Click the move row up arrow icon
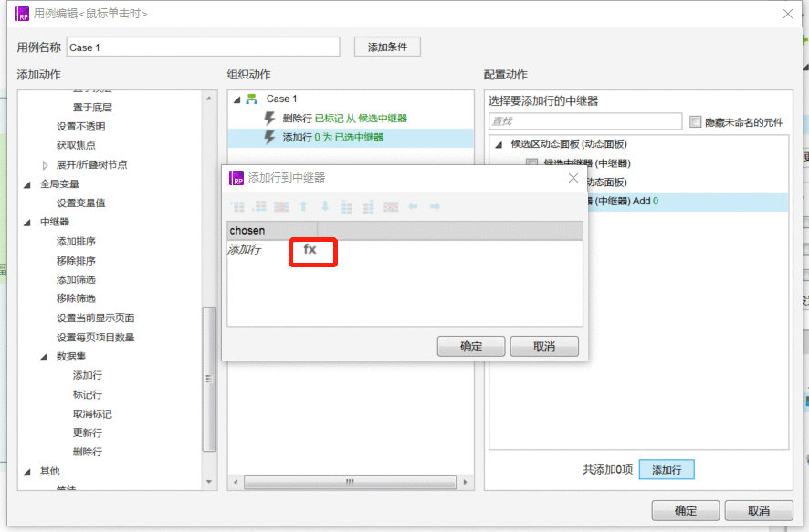 303,207
